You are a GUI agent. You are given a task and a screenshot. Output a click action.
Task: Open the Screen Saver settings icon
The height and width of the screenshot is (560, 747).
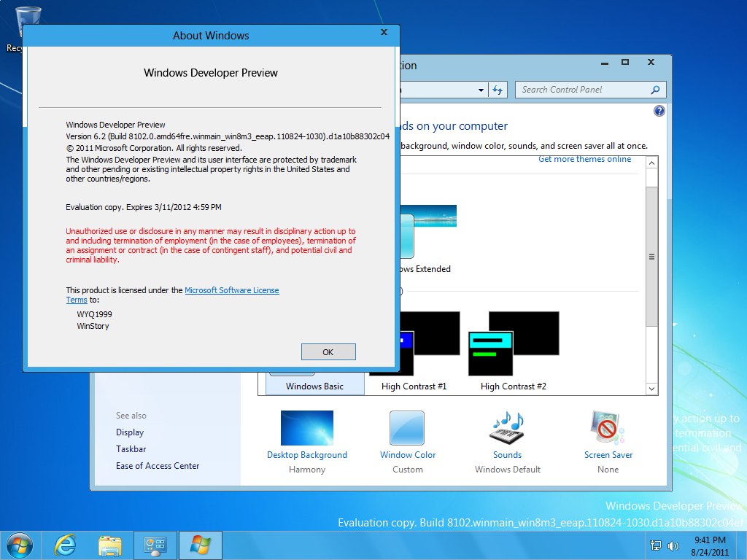pos(608,427)
